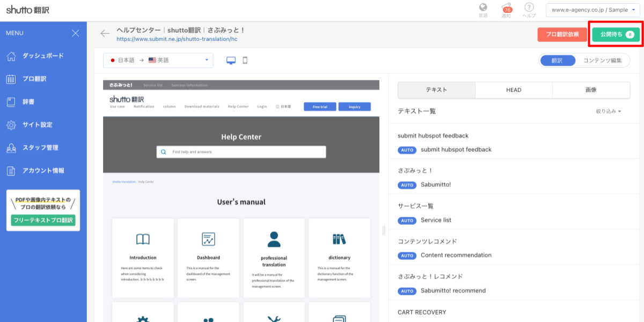644x322 pixels.
Task: Click Notification nav link in preview
Action: [x=144, y=106]
